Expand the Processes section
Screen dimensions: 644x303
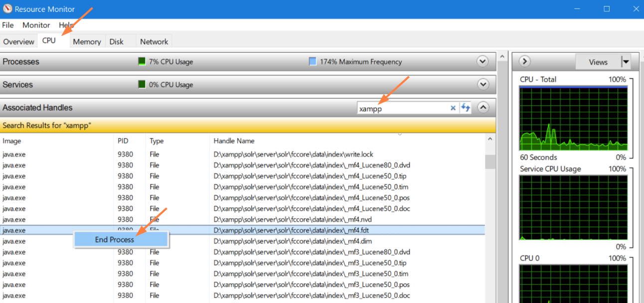(483, 61)
